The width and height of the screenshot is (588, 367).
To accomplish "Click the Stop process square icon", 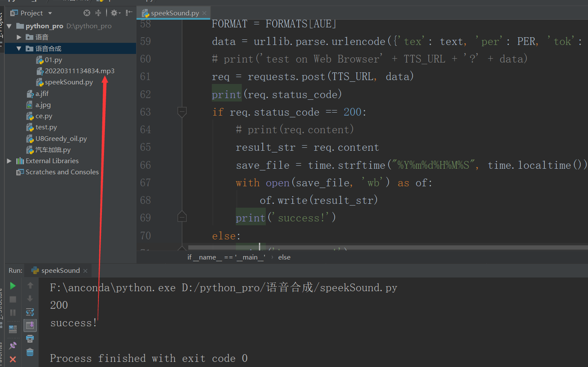I will (13, 299).
